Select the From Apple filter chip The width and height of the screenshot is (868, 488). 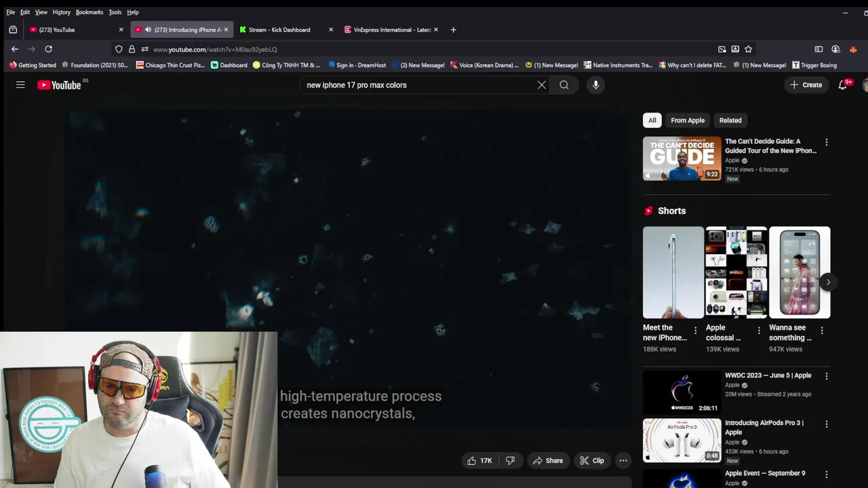point(688,120)
